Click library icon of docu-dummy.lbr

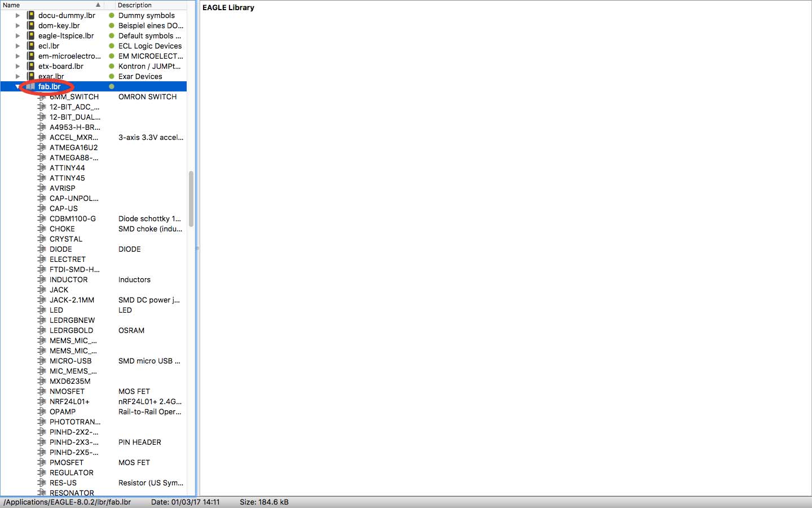(31, 16)
